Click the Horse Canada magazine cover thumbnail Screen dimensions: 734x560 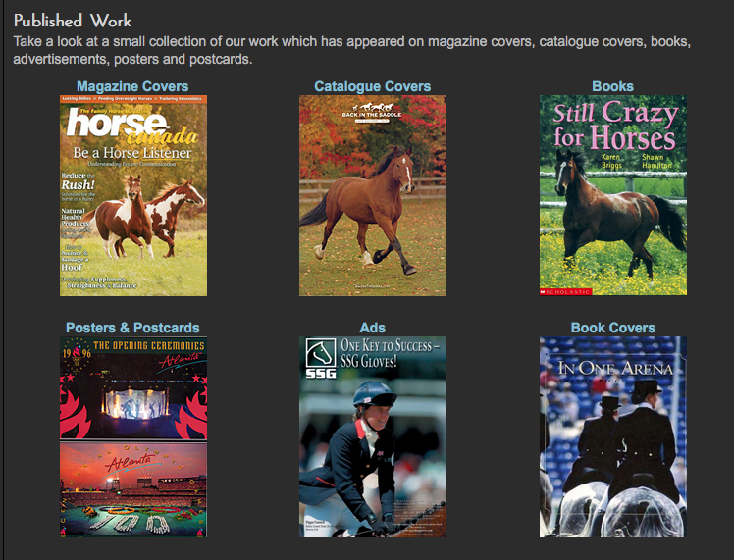pos(133,195)
